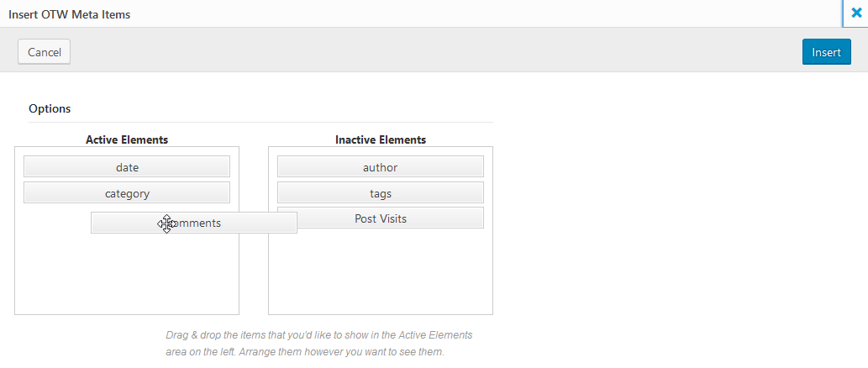Click the divider line below Options

tap(260, 123)
